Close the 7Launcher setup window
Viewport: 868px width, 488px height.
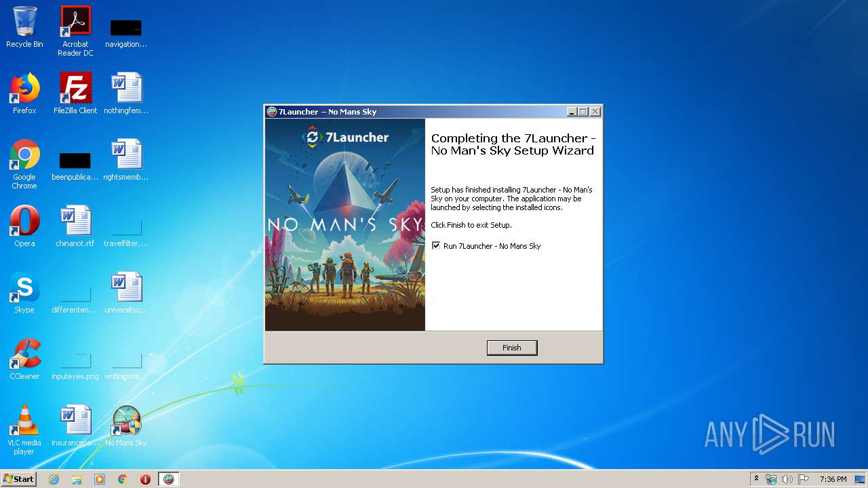pos(595,112)
